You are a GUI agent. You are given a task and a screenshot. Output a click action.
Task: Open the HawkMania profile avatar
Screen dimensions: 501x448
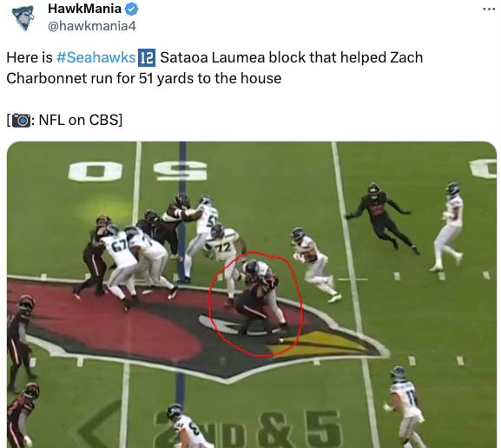pyautogui.click(x=23, y=17)
